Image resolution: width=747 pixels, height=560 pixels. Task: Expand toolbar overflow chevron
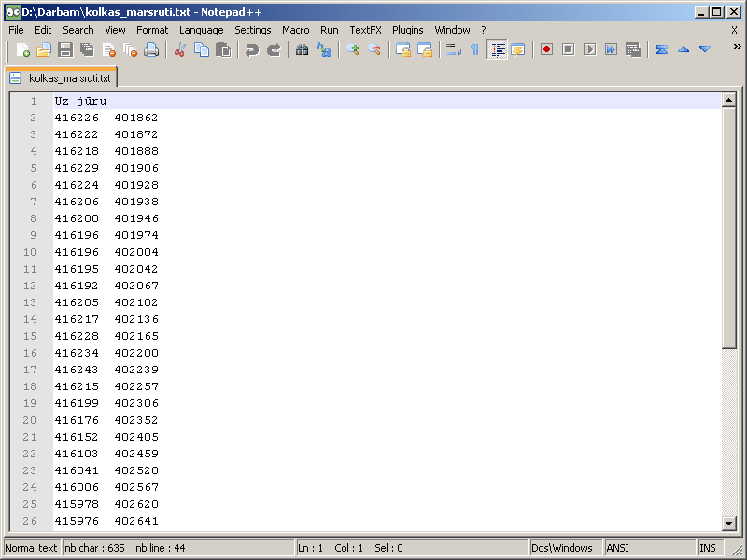tap(737, 46)
